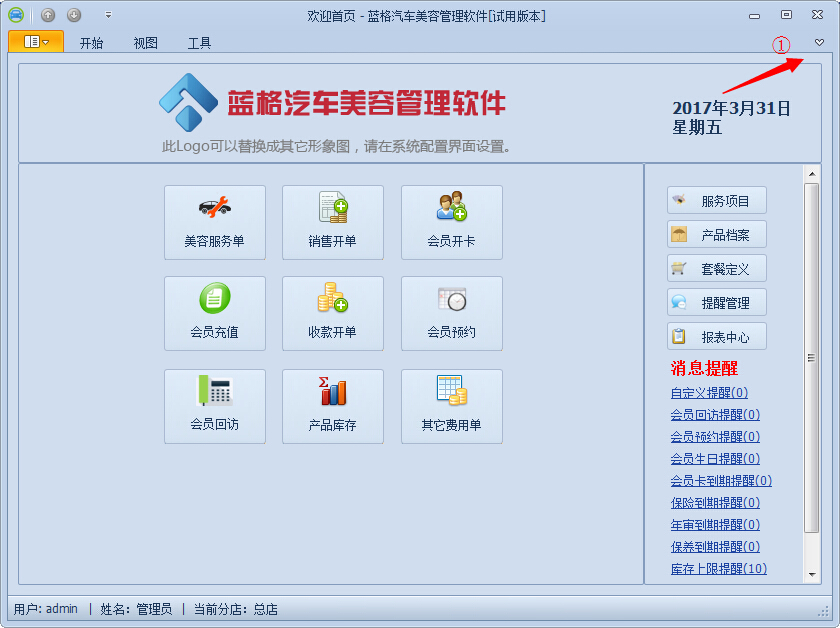Open the 自定义提醒(0) link
This screenshot has width=840, height=628.
coord(709,393)
